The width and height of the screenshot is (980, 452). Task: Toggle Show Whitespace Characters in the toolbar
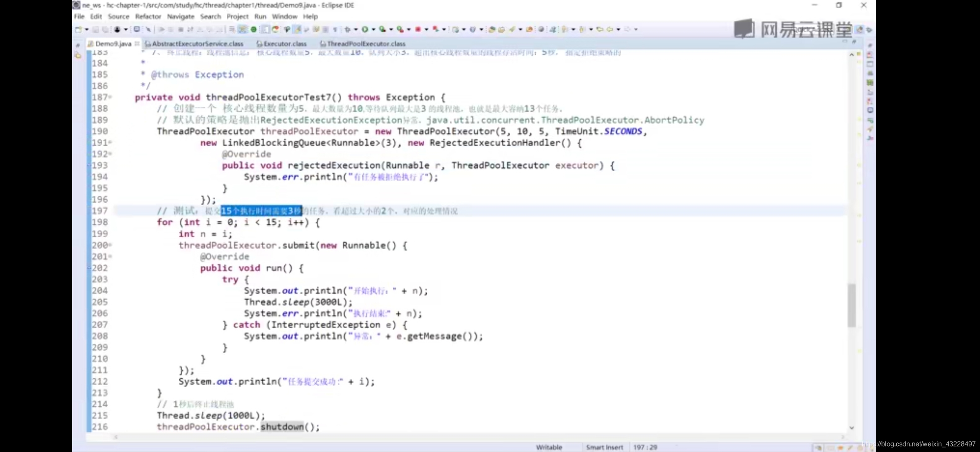[x=335, y=29]
